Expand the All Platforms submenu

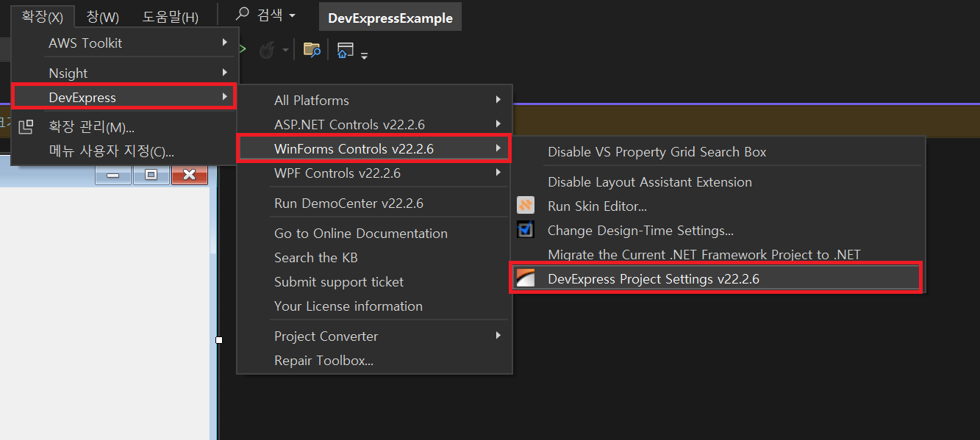point(374,101)
